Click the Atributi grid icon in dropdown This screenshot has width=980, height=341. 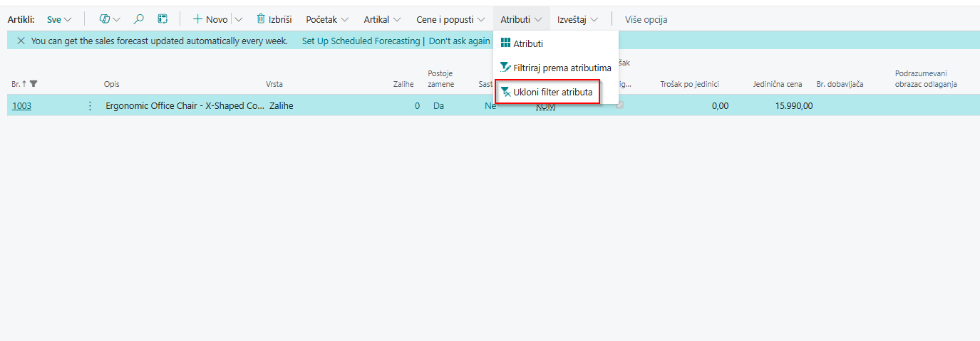tap(505, 44)
